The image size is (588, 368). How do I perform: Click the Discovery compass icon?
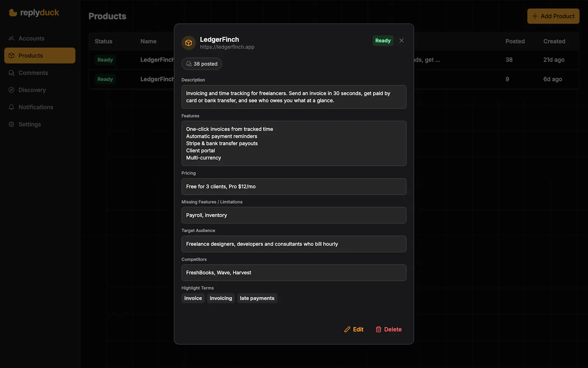pyautogui.click(x=11, y=90)
